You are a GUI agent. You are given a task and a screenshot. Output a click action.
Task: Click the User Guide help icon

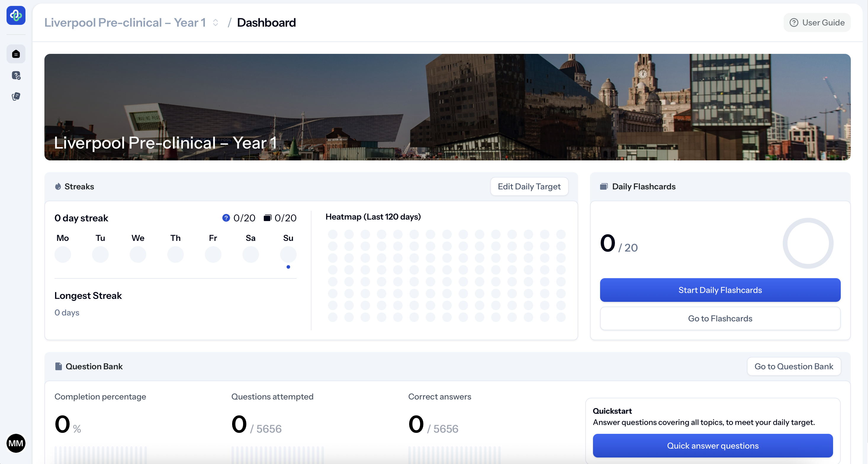click(794, 22)
